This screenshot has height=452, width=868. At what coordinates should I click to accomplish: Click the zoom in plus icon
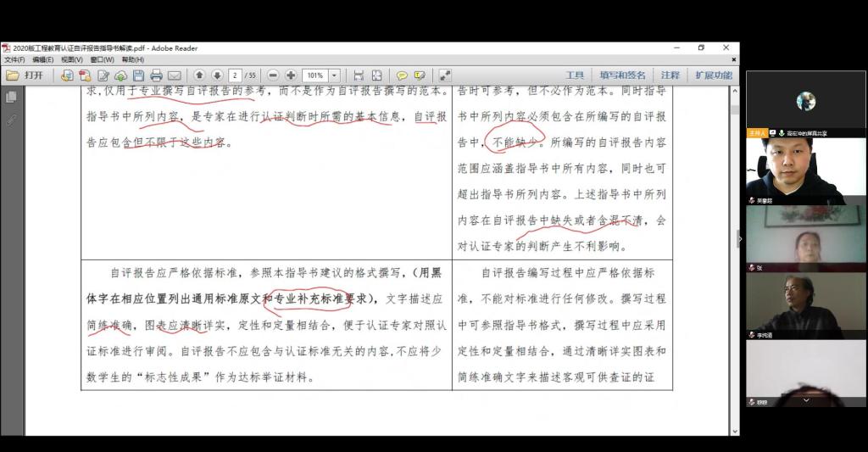click(x=291, y=75)
